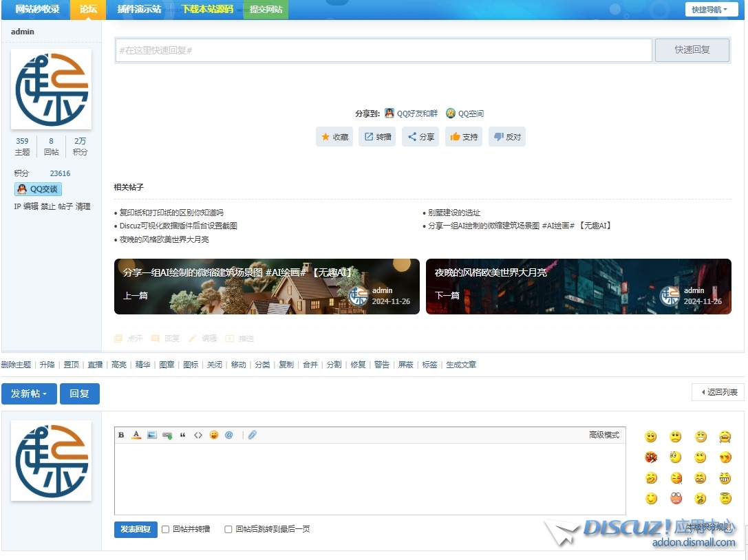Click the insert link icon in editor
This screenshot has height=560, width=748.
pos(167,435)
